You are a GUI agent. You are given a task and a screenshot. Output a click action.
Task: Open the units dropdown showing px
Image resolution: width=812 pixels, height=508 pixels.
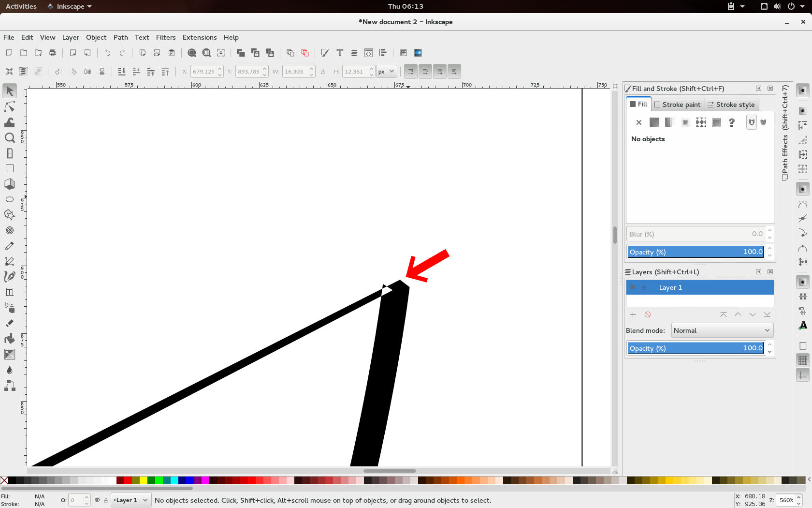coord(386,71)
